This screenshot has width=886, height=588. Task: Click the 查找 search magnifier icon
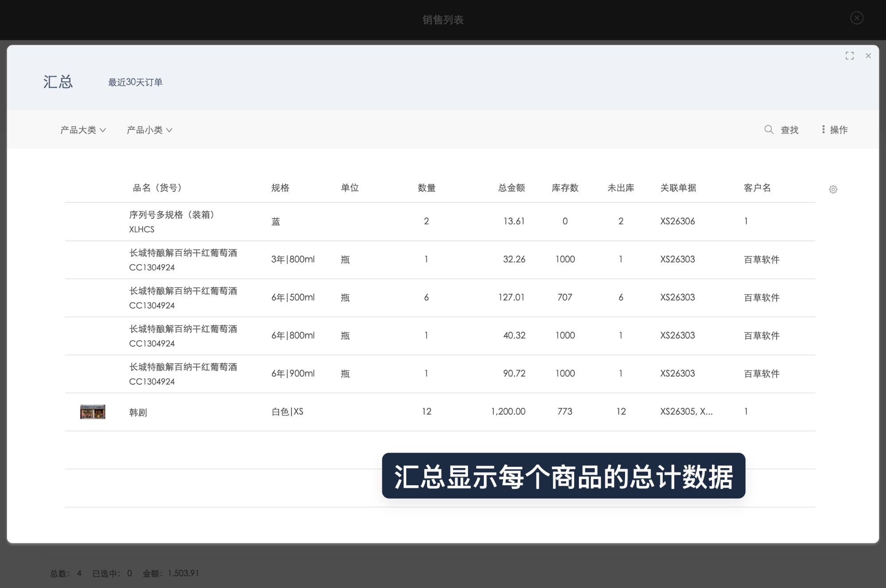click(x=768, y=130)
